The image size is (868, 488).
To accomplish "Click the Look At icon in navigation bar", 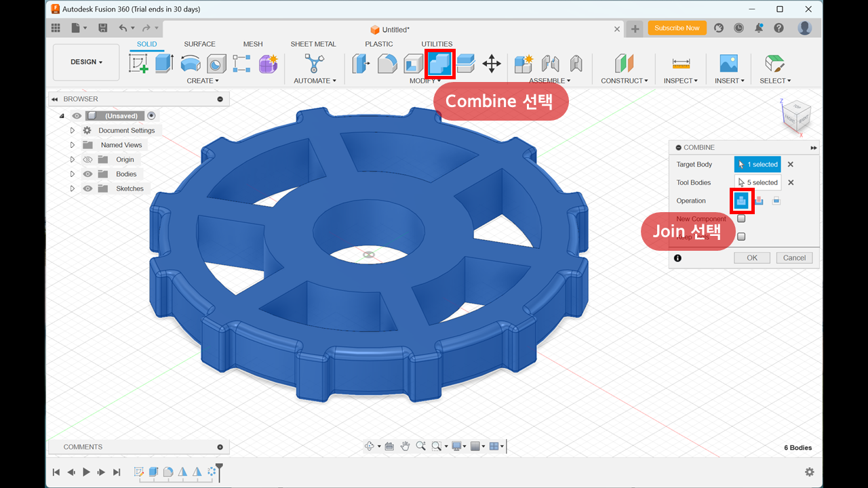I will pos(389,446).
